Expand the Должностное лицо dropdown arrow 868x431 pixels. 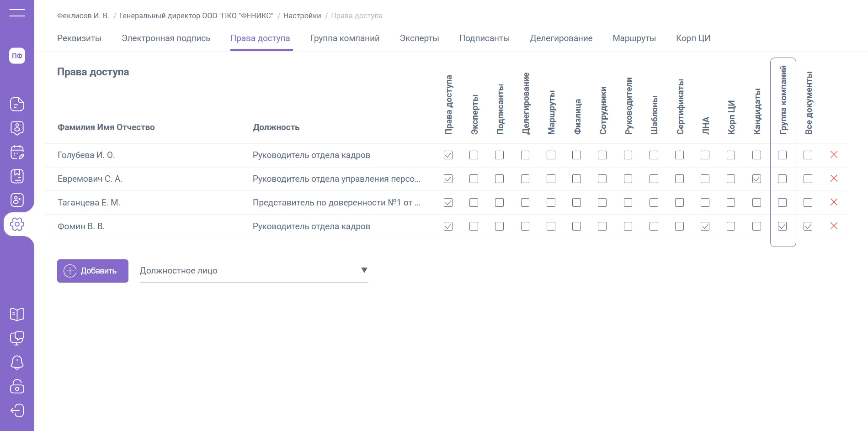point(364,270)
